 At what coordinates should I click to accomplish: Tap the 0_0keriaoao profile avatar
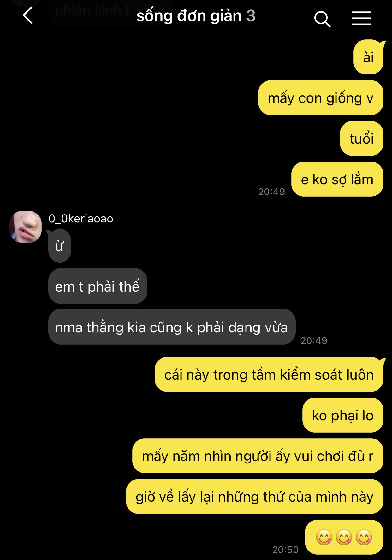[x=26, y=227]
